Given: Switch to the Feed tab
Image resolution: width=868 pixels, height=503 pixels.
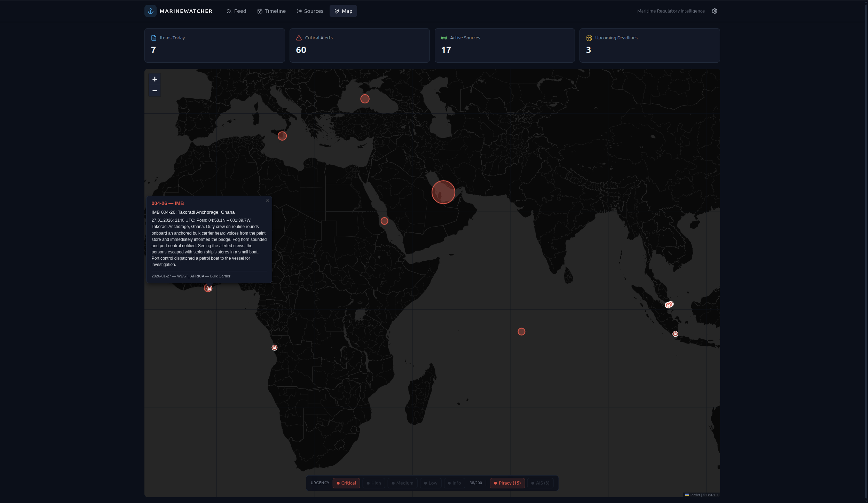Looking at the screenshot, I should (239, 11).
